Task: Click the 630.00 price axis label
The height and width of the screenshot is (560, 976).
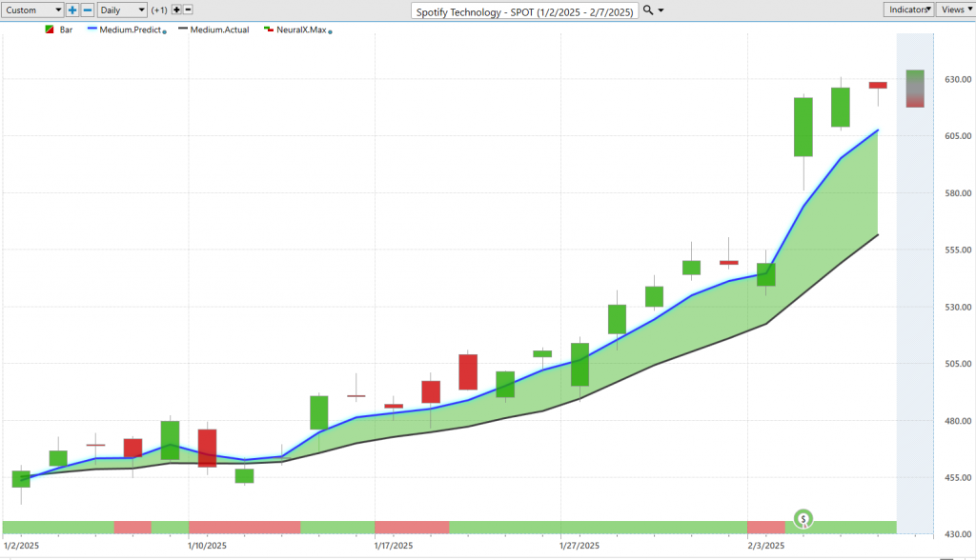Action: pos(958,79)
